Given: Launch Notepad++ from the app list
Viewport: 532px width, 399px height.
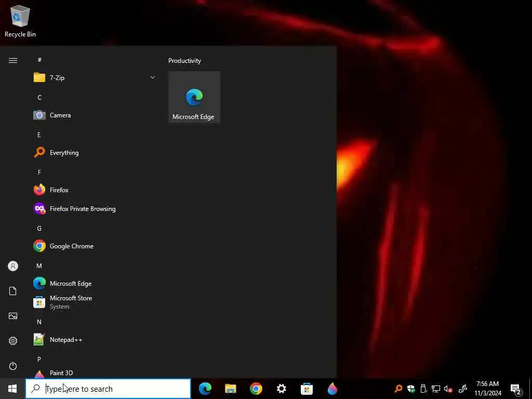Looking at the screenshot, I should (x=95, y=339).
